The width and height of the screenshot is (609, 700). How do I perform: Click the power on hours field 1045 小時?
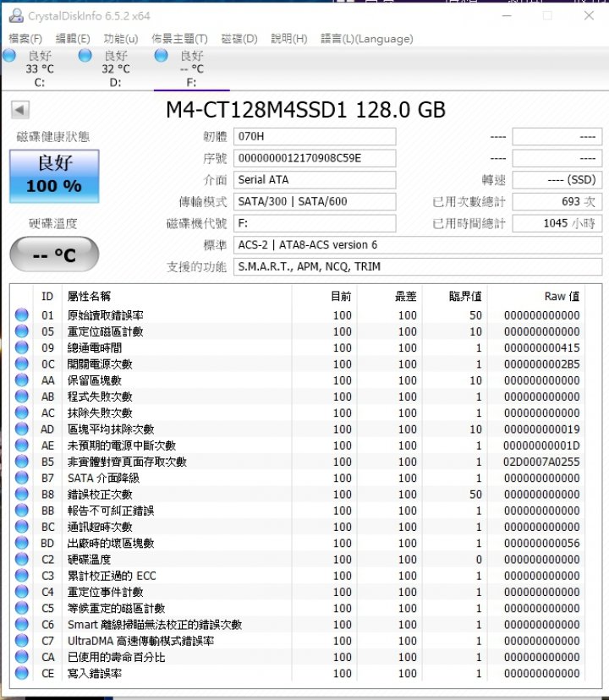pos(557,223)
